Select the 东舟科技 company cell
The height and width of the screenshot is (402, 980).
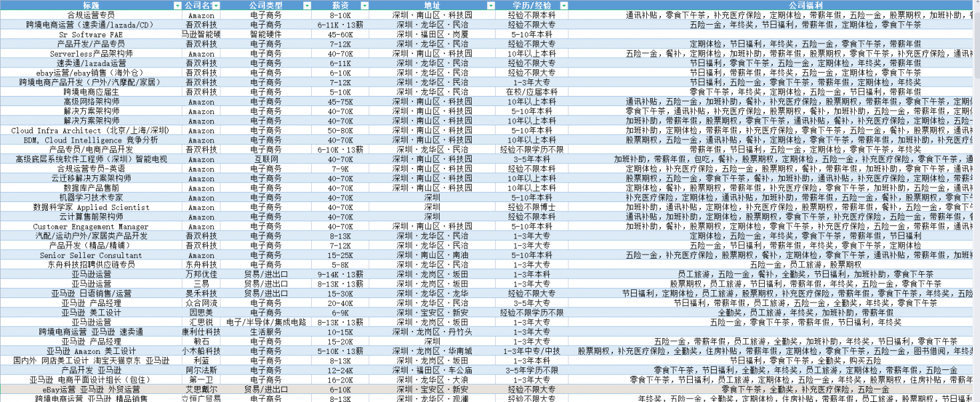(201, 265)
